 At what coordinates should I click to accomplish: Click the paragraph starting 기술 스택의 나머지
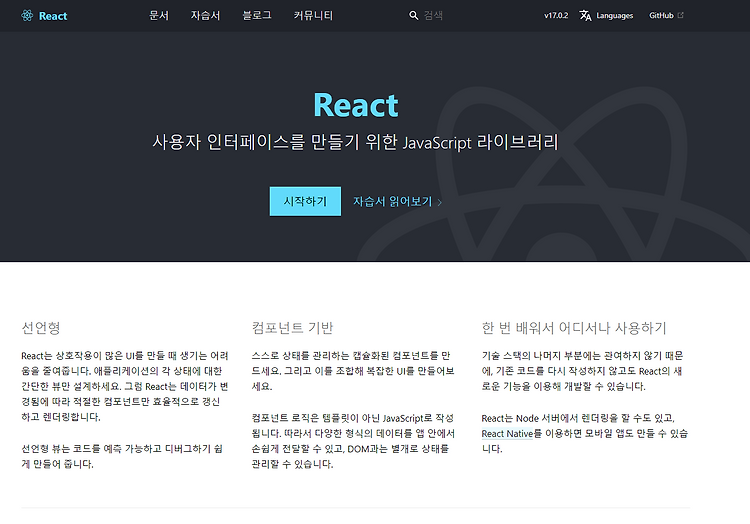pyautogui.click(x=582, y=371)
